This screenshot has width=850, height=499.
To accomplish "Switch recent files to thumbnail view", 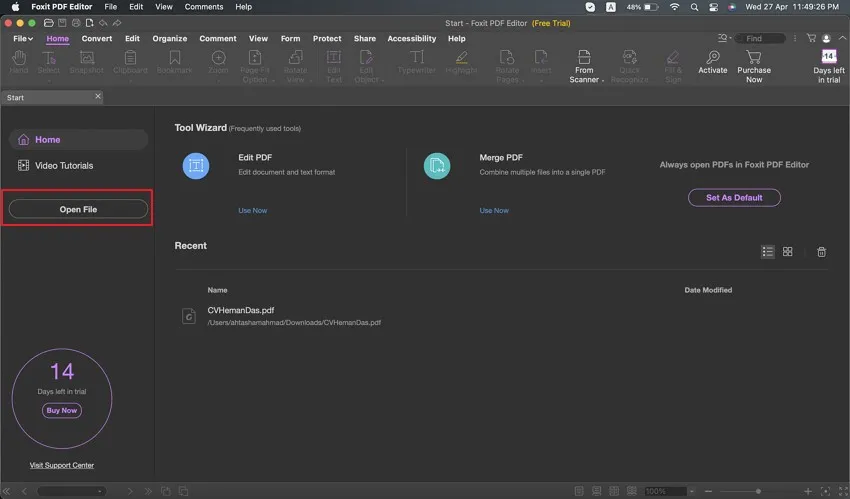I will [788, 252].
